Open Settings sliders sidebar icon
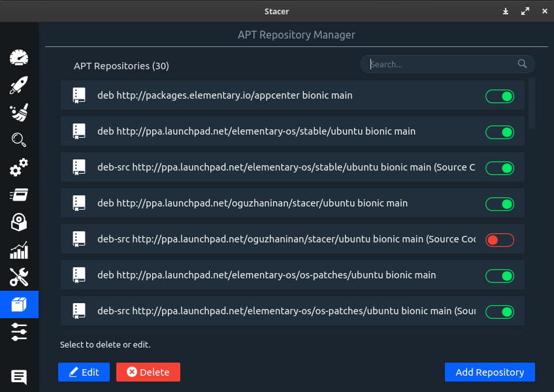 pyautogui.click(x=19, y=332)
